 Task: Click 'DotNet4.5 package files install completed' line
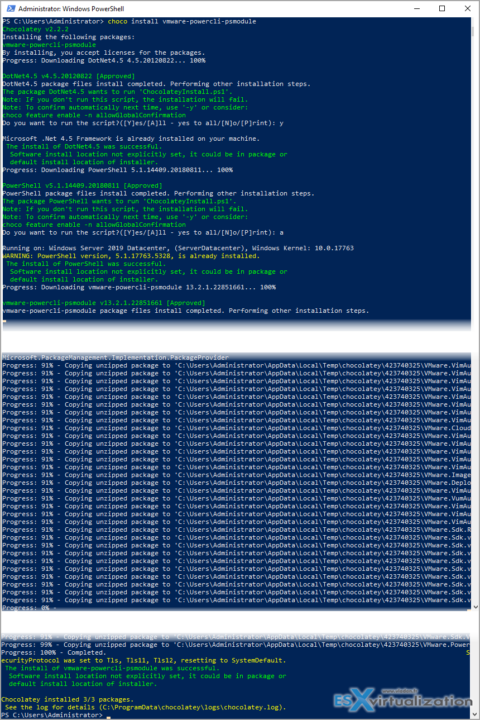coord(156,84)
